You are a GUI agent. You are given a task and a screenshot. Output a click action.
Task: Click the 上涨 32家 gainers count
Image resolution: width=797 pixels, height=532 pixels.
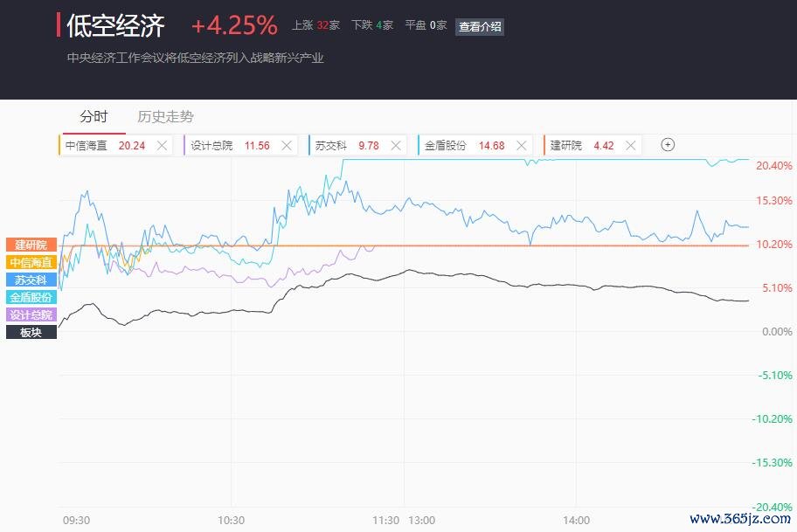click(x=315, y=25)
